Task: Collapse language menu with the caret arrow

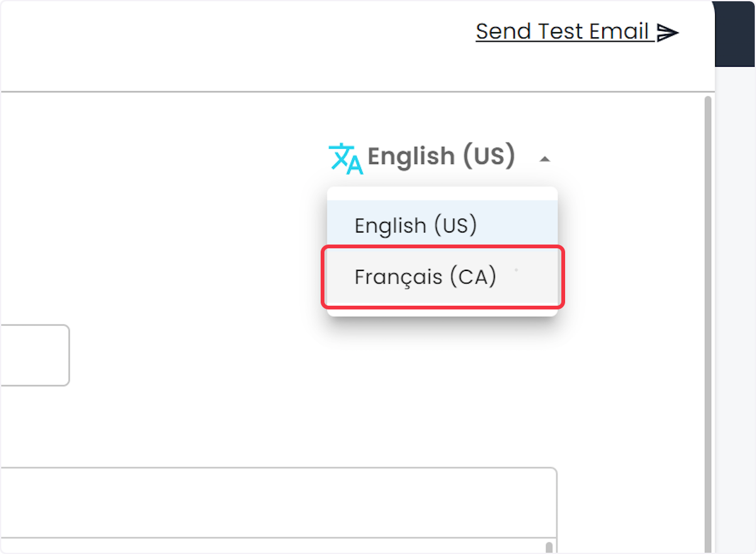Action: click(545, 159)
